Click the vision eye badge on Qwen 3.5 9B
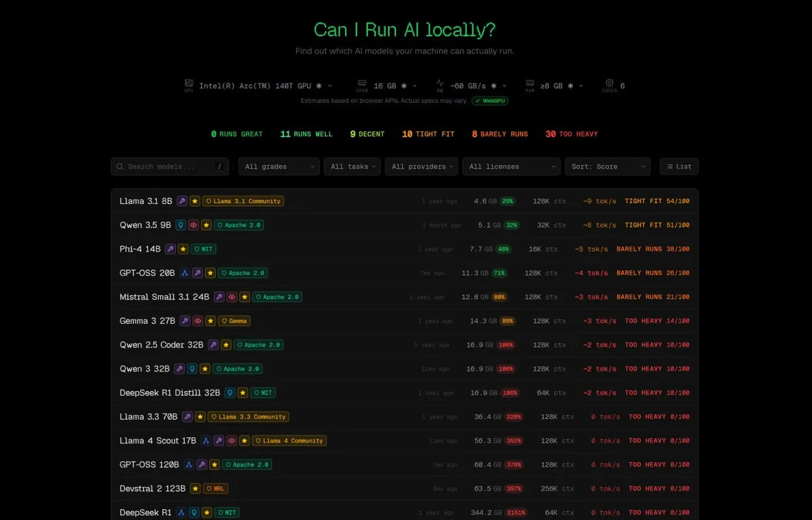The image size is (812, 520). pos(193,225)
